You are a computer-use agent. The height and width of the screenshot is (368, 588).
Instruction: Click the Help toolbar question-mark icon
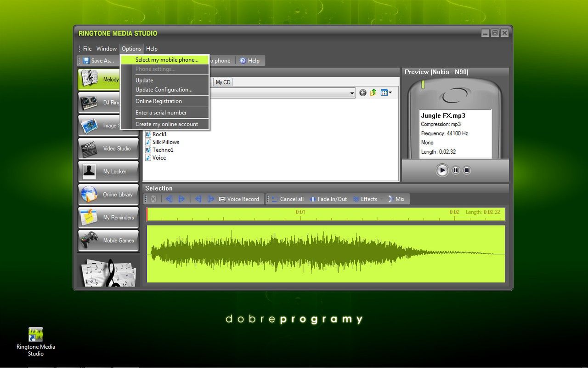pos(243,60)
